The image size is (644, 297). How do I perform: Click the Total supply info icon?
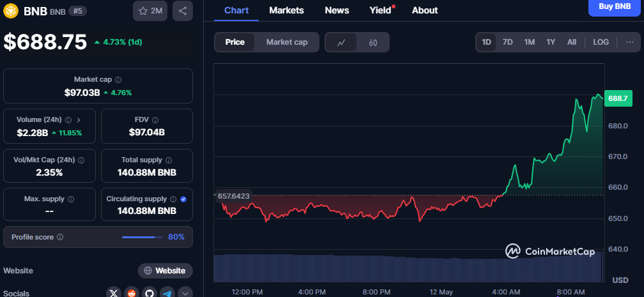tap(169, 160)
